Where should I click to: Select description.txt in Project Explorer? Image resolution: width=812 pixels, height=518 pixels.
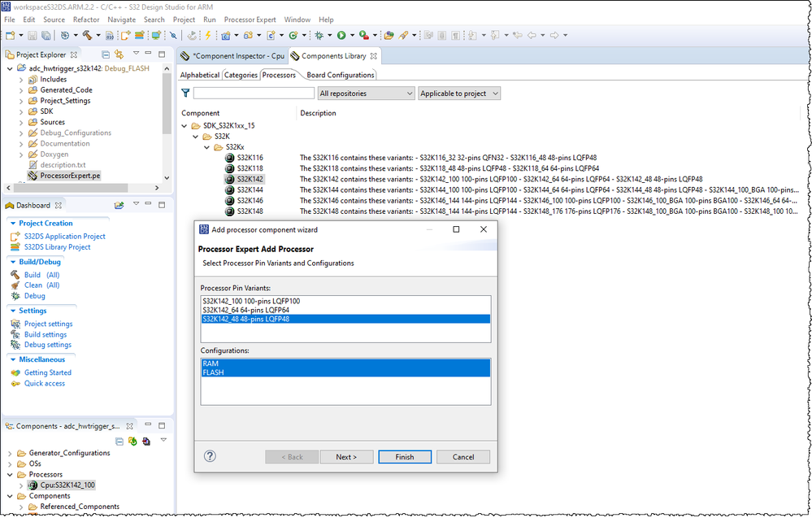click(x=63, y=165)
